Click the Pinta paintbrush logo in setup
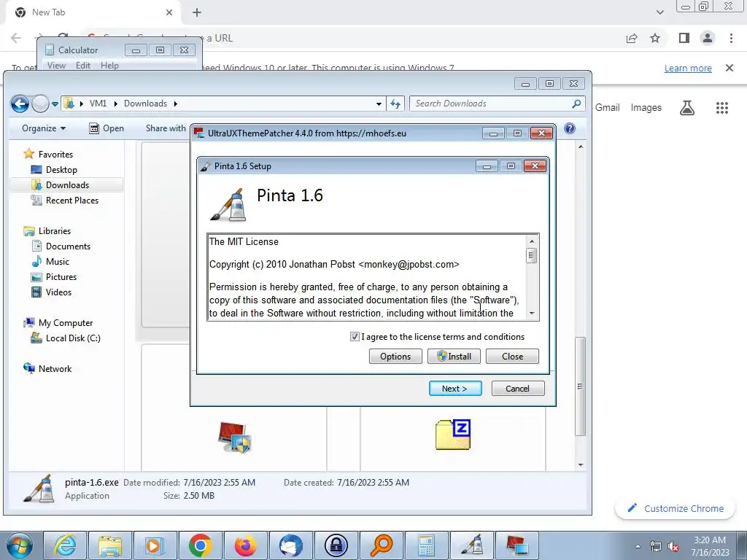 [x=229, y=205]
